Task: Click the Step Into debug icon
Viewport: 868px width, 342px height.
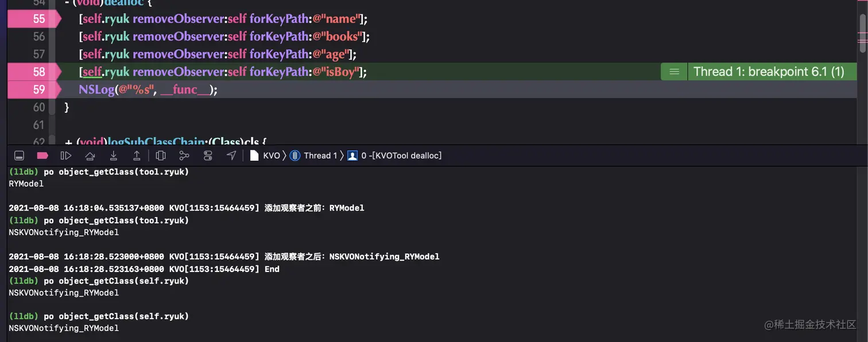Action: [114, 156]
